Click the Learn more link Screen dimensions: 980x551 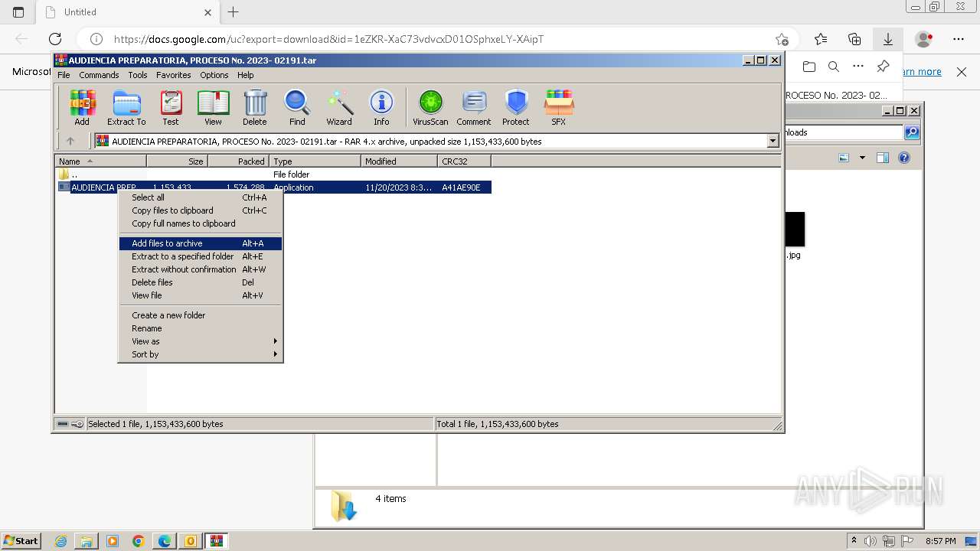pos(922,72)
